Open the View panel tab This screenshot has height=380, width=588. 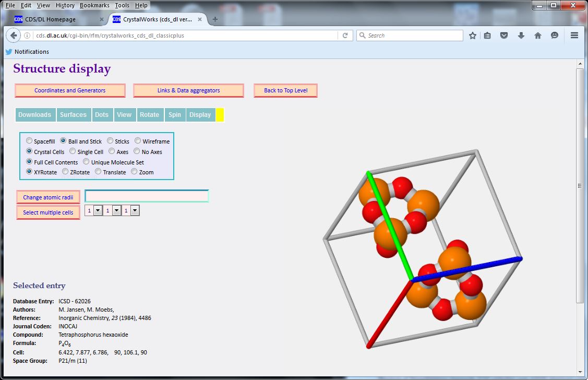click(x=124, y=115)
